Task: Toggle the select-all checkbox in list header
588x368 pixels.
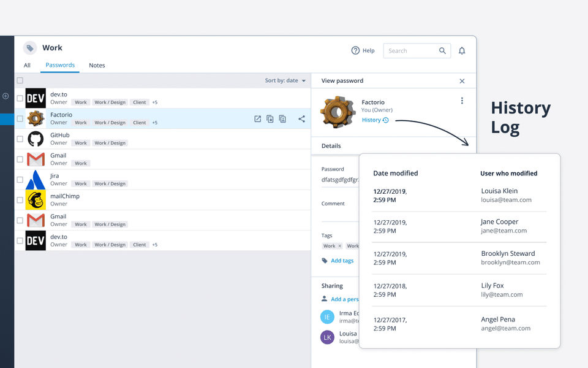Action: tap(20, 80)
